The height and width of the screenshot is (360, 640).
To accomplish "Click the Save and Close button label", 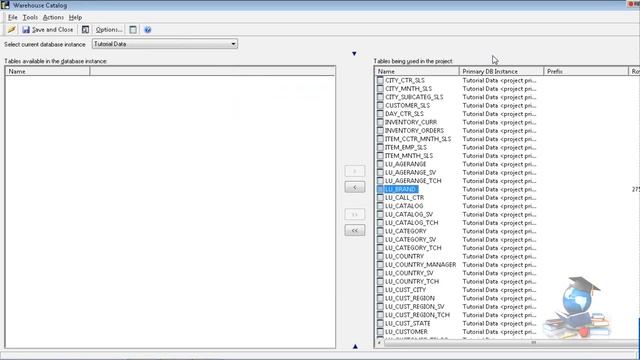I will [53, 29].
